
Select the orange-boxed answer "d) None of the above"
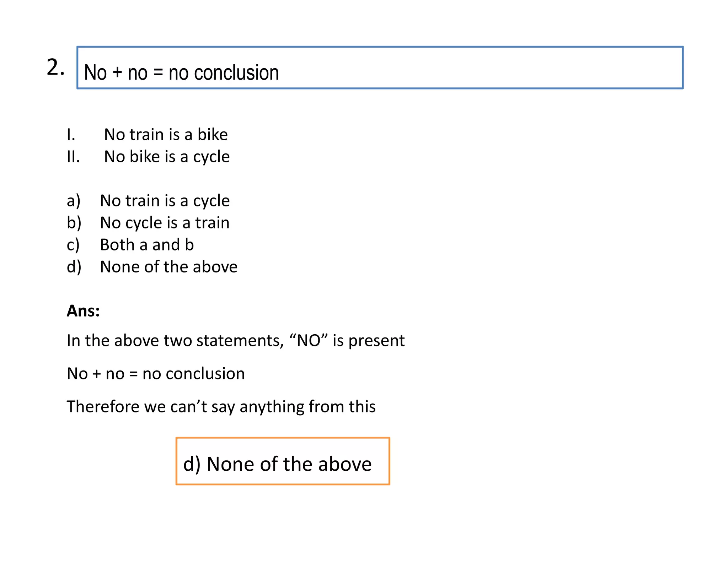[277, 464]
